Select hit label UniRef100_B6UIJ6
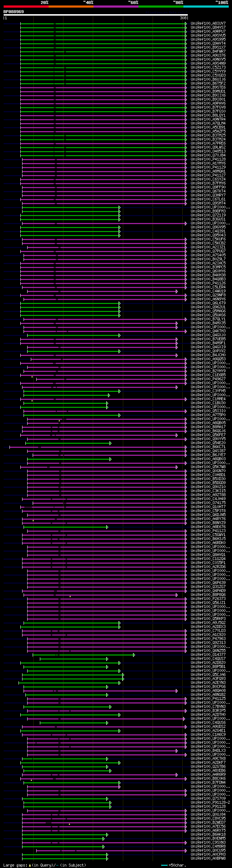The width and height of the screenshot is (232, 868). pos(208,79)
